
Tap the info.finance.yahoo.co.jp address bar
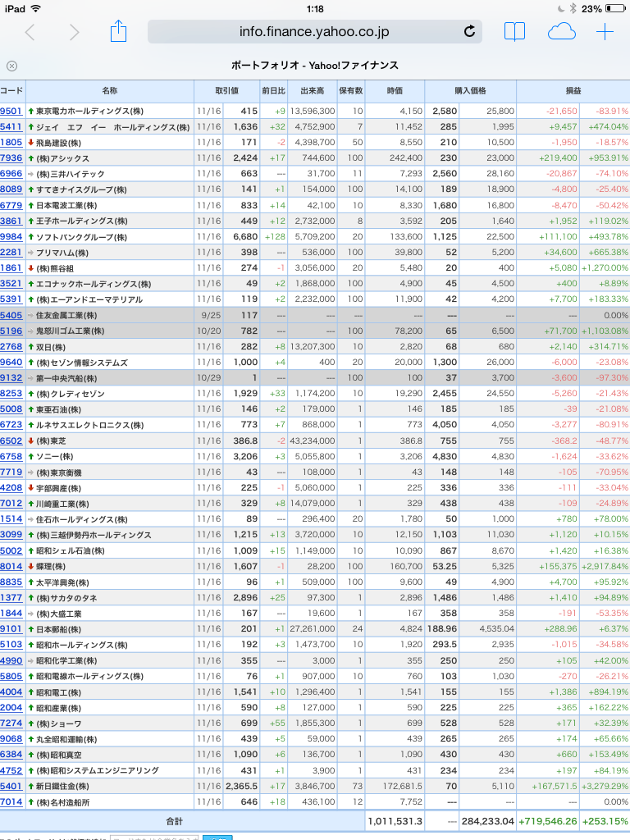click(x=314, y=32)
